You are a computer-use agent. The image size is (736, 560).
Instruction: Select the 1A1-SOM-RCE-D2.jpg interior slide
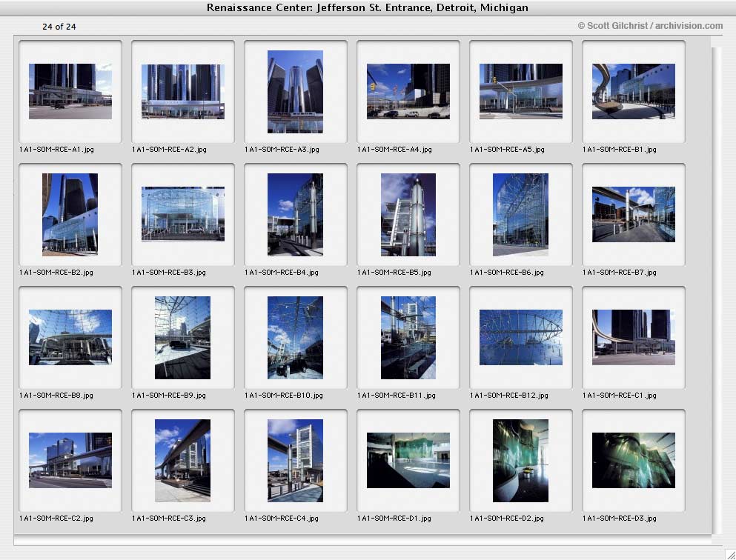(x=520, y=460)
